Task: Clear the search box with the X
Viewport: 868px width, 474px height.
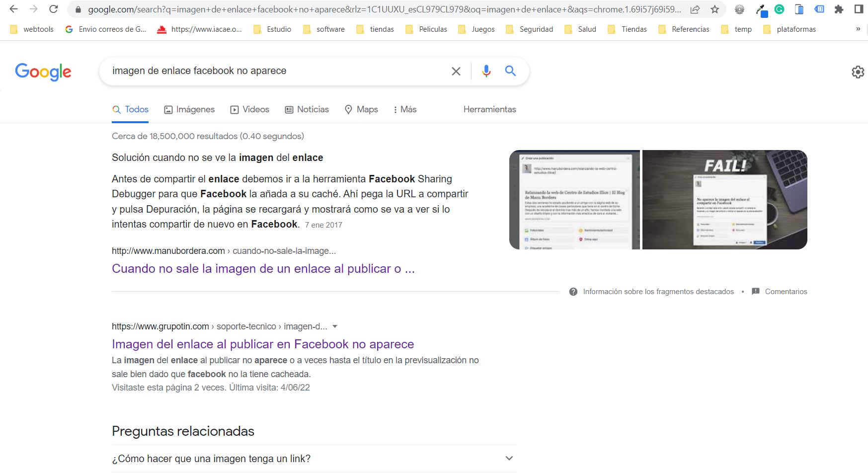Action: click(456, 71)
